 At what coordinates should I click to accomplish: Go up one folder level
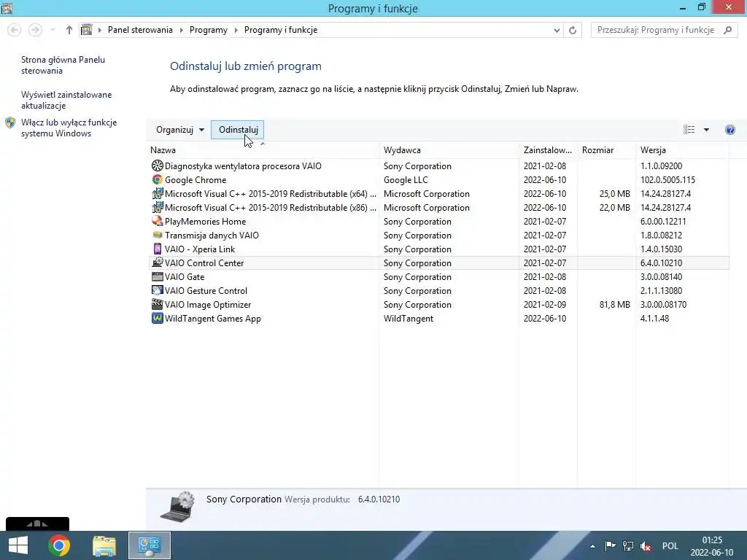coord(69,30)
